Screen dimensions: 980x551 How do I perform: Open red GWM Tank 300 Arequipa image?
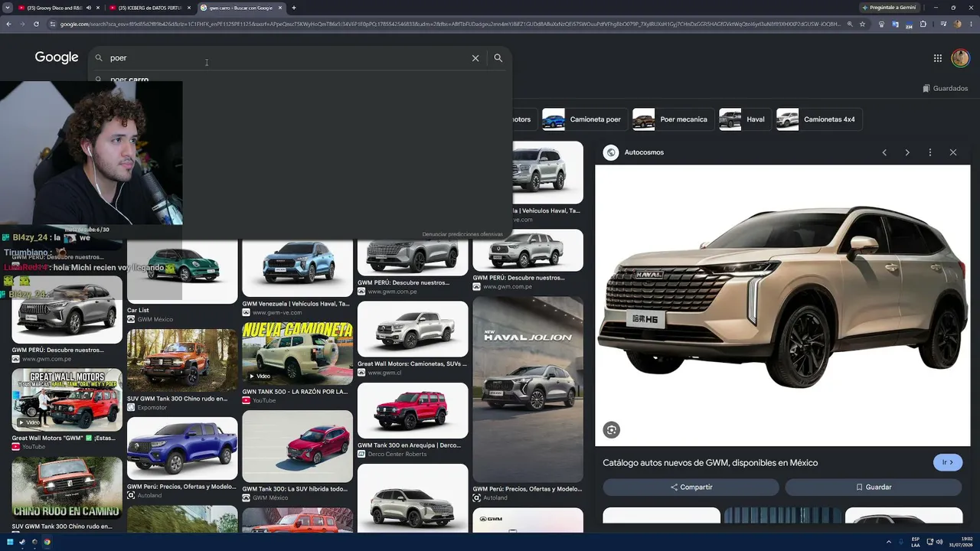tap(413, 410)
